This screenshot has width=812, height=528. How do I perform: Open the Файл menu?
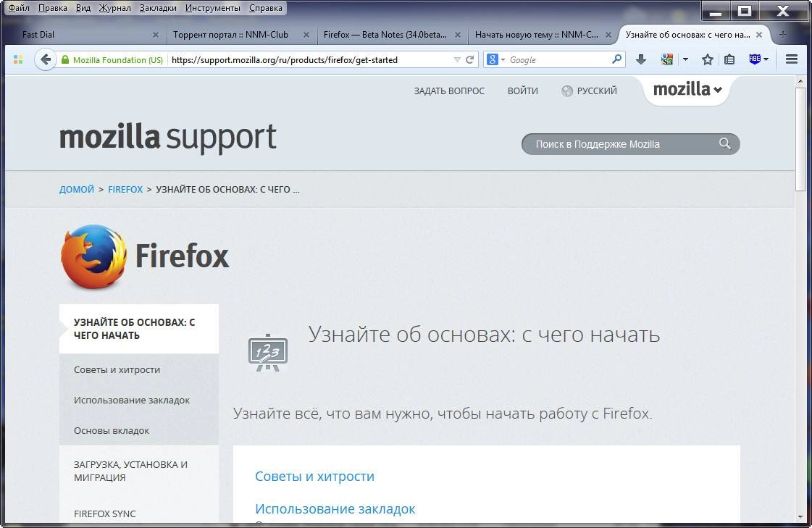click(x=19, y=8)
